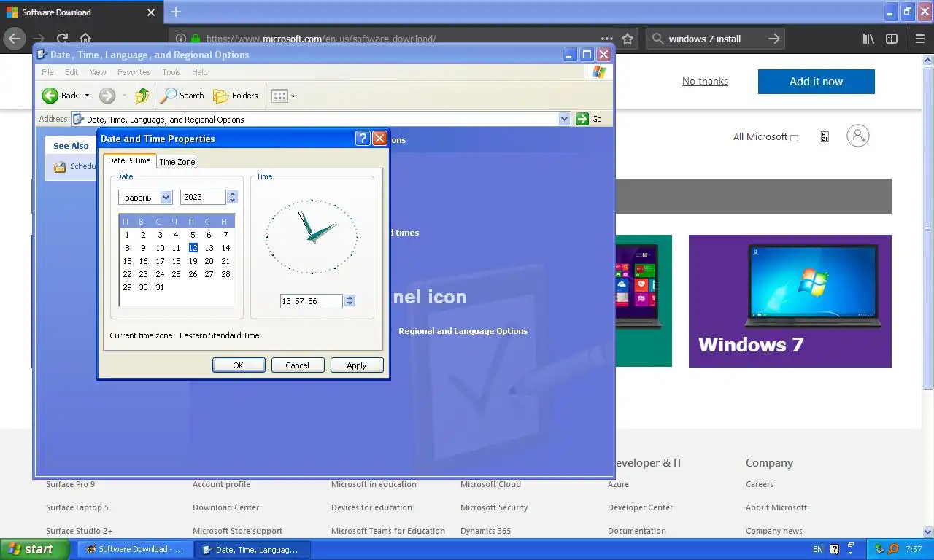Switch to the Time Zone tab
This screenshot has width=934, height=560.
[177, 162]
